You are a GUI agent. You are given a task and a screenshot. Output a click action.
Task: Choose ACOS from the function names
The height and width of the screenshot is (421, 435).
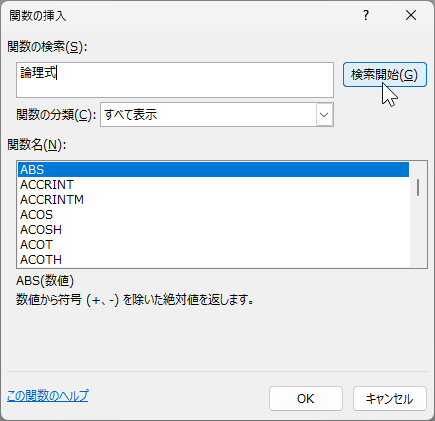click(213, 215)
